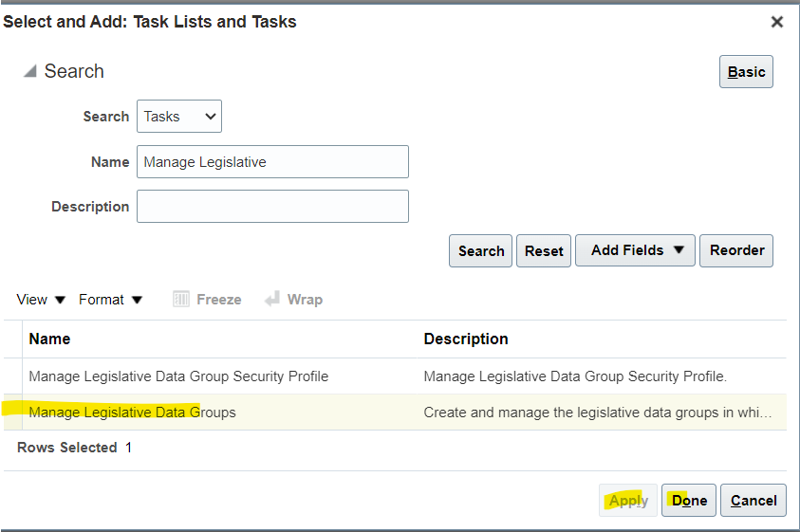800x532 pixels.
Task: Cancel the task selection dialog
Action: (753, 501)
